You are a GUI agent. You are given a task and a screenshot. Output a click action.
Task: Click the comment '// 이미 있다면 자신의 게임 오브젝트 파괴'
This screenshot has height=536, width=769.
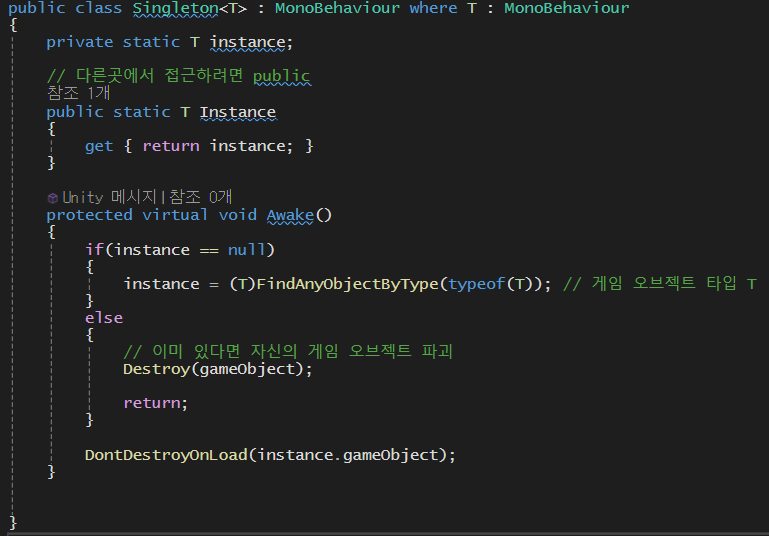tap(288, 351)
